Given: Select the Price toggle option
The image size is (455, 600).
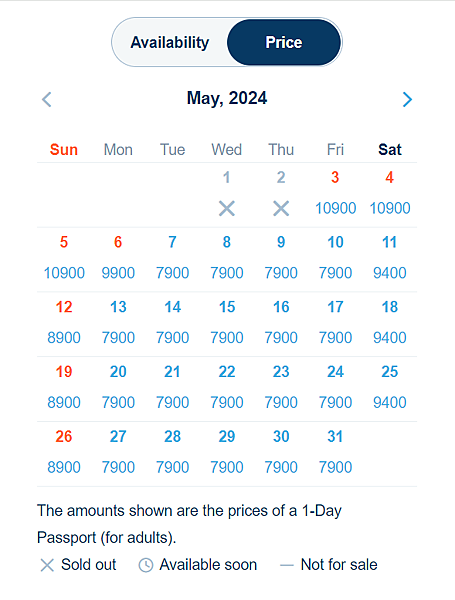Looking at the screenshot, I should tap(284, 42).
